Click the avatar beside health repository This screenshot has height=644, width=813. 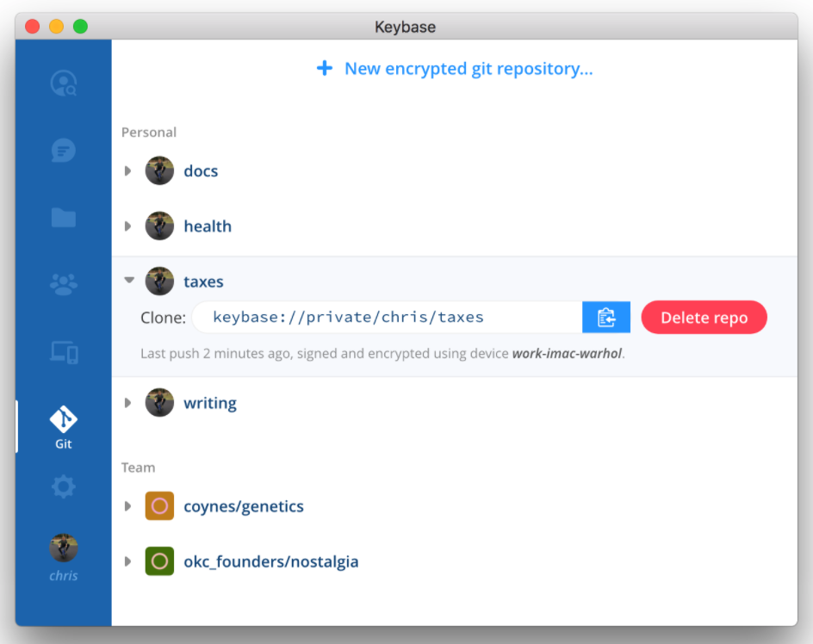tap(159, 226)
